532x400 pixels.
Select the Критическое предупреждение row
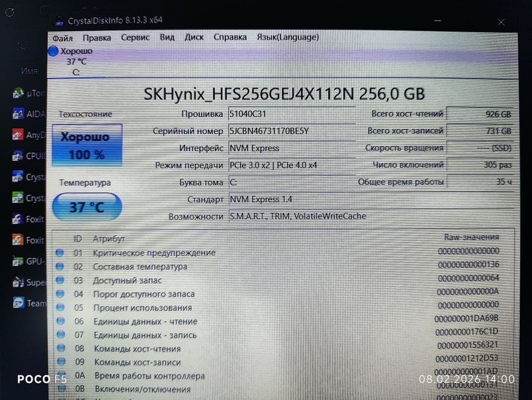(277, 253)
